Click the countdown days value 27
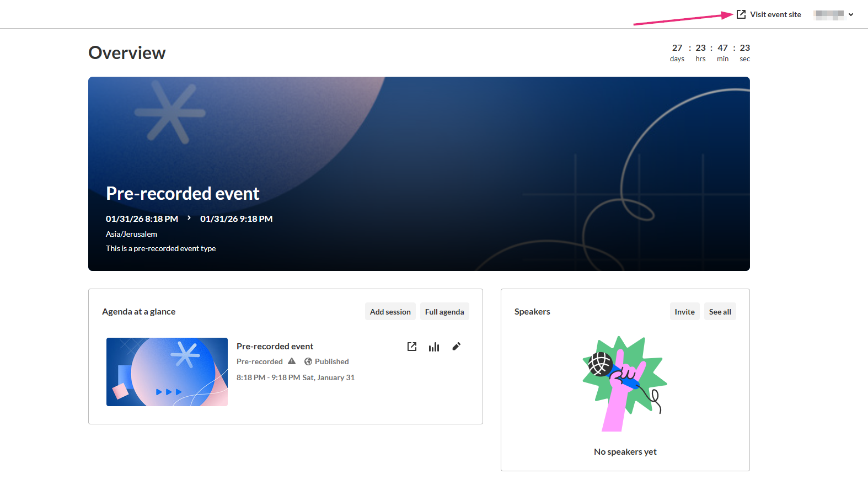Viewport: 868px width, 495px height. tap(677, 48)
